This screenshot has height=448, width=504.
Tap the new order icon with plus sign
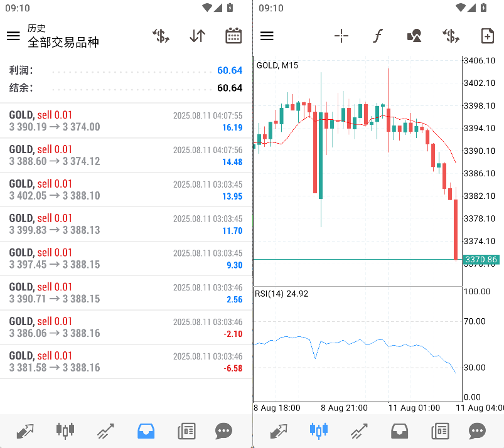tap(487, 36)
